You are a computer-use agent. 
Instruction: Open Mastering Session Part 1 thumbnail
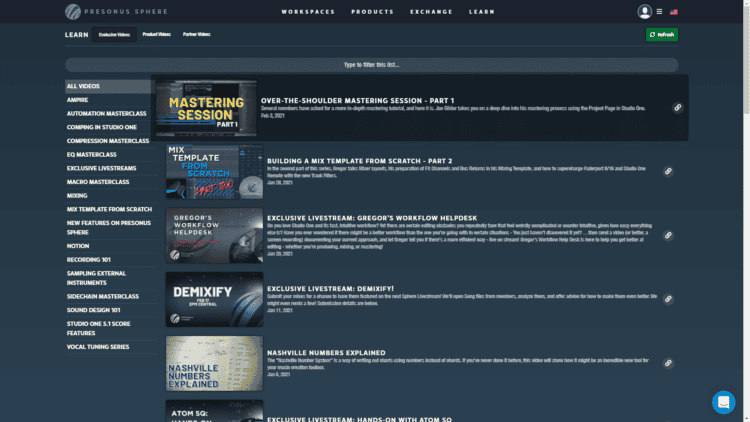(x=206, y=108)
